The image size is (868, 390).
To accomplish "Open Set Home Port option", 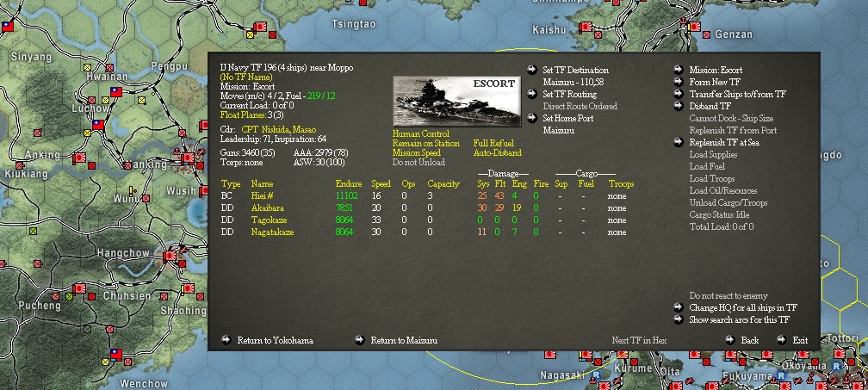I will [x=568, y=118].
